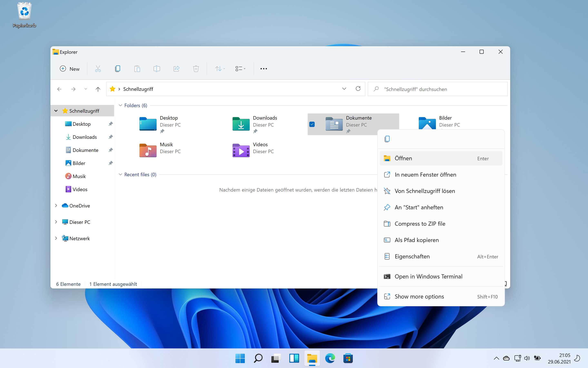The image size is (588, 368).
Task: Click the pin icon next to Bilder in sidebar
Action: pos(110,163)
